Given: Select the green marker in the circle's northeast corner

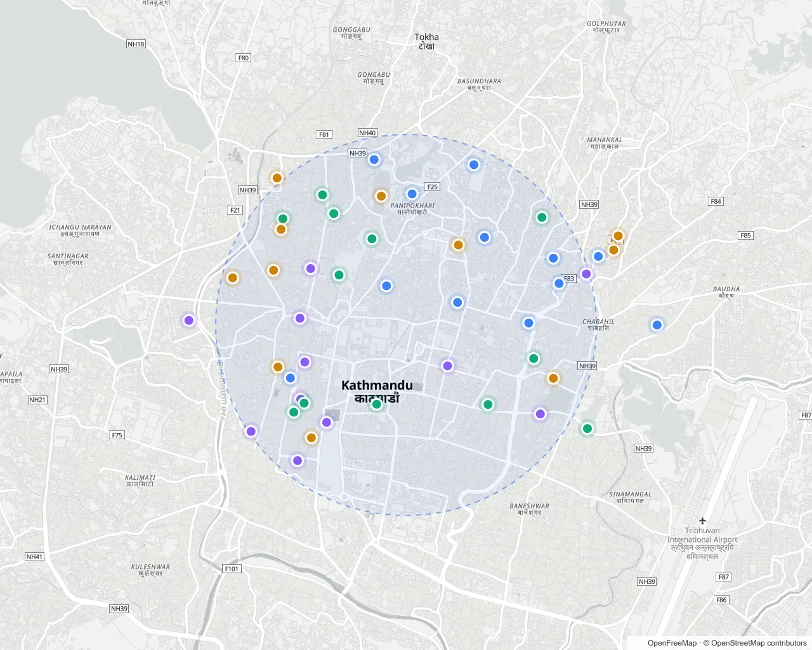Looking at the screenshot, I should [542, 217].
